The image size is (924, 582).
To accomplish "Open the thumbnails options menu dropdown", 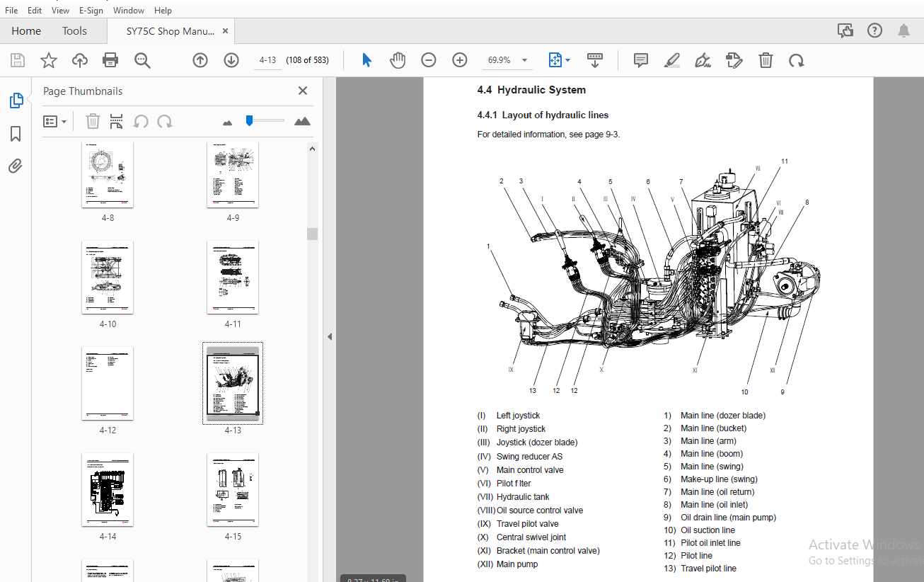I will pyautogui.click(x=55, y=122).
